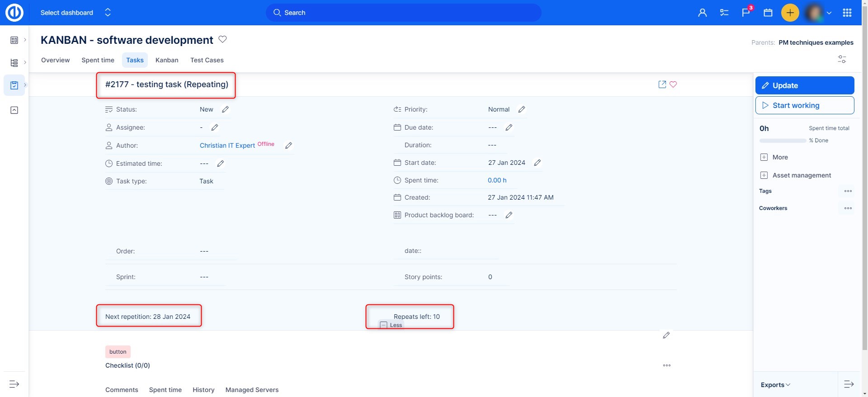Open the apps grid menu icon
The height and width of the screenshot is (397, 868).
847,13
